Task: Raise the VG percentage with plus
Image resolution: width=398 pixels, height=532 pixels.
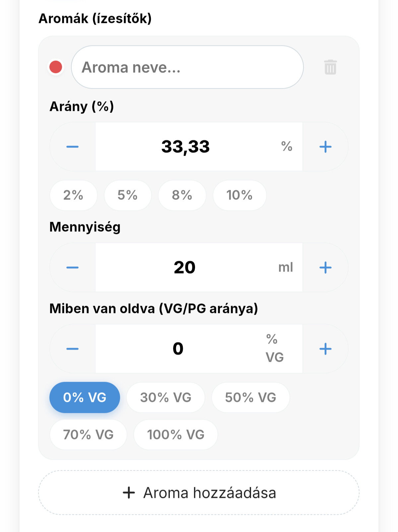Action: (x=325, y=349)
